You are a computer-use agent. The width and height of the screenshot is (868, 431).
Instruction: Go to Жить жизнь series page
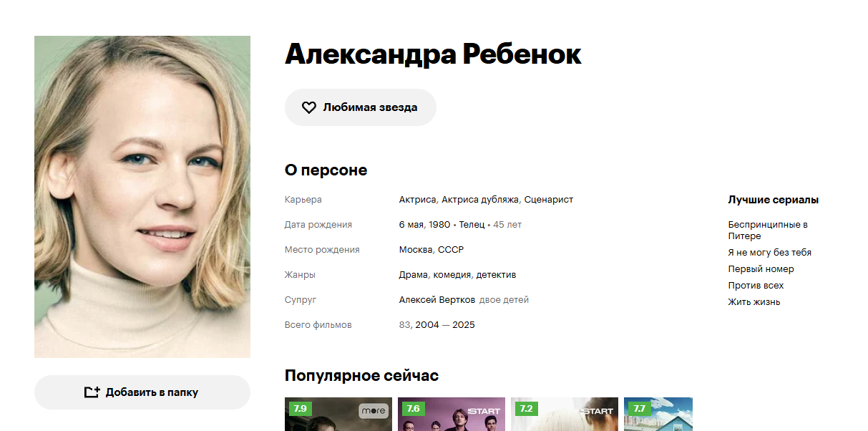pyautogui.click(x=754, y=302)
